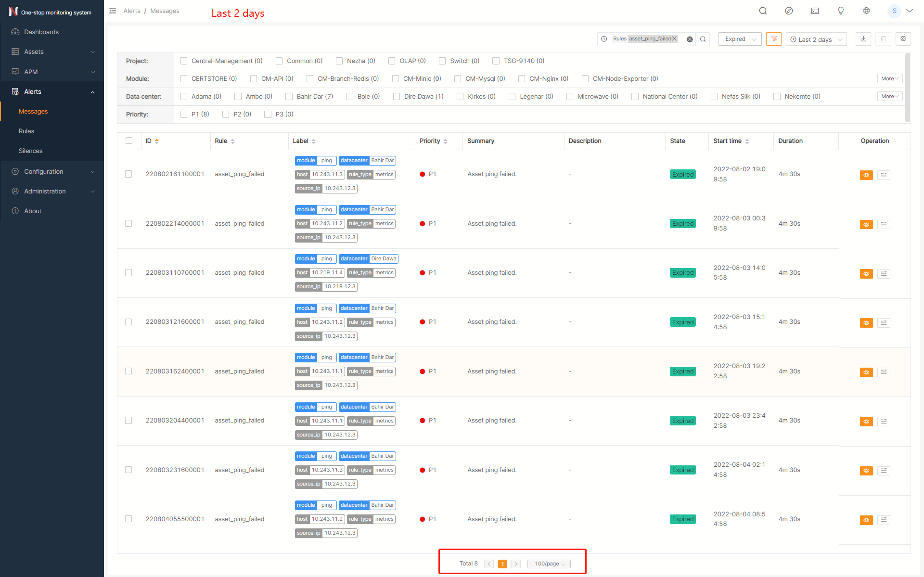Screen dimensions: 924x577
Task: Tick the P1 priority checkbox
Action: 184,115
